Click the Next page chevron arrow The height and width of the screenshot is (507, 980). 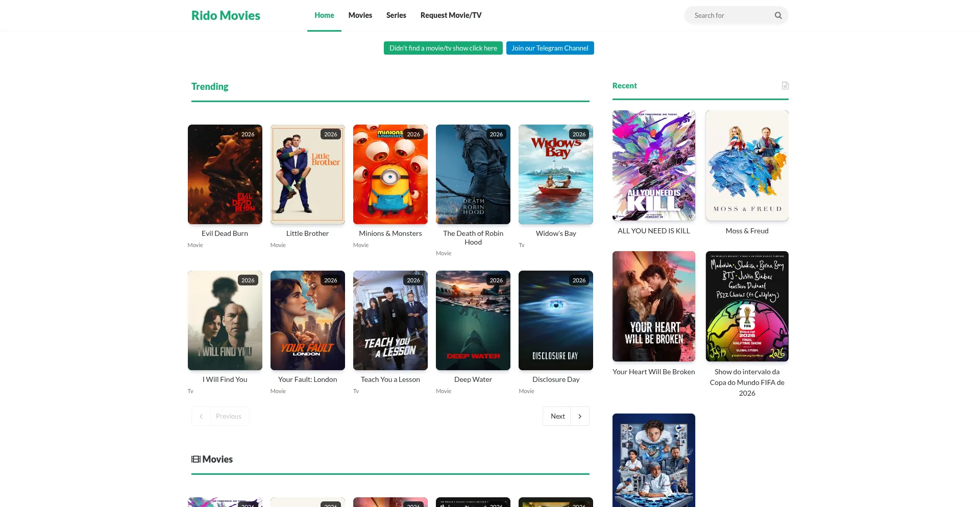tap(580, 416)
